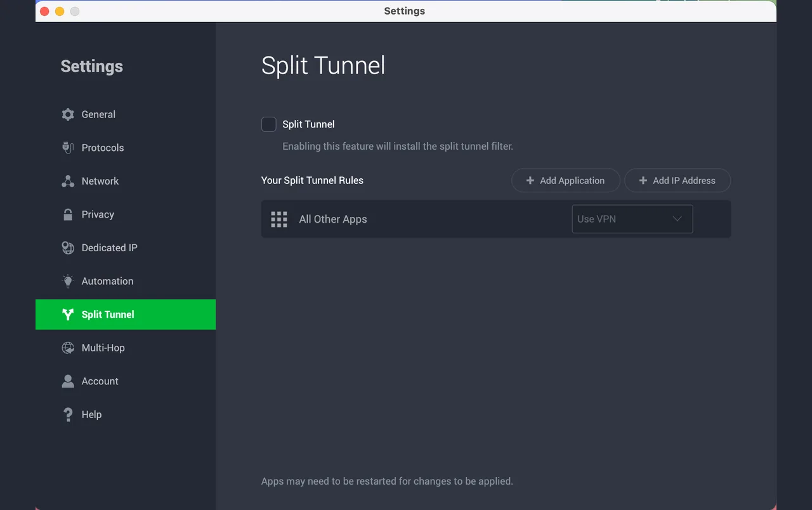
Task: Open the General settings tab
Action: click(126, 115)
